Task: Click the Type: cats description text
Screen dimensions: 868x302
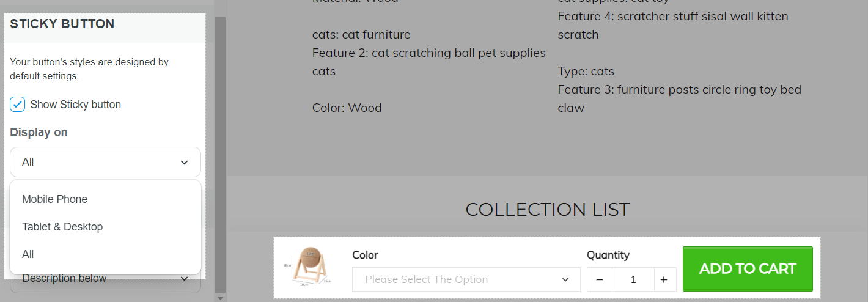Action: (x=586, y=72)
